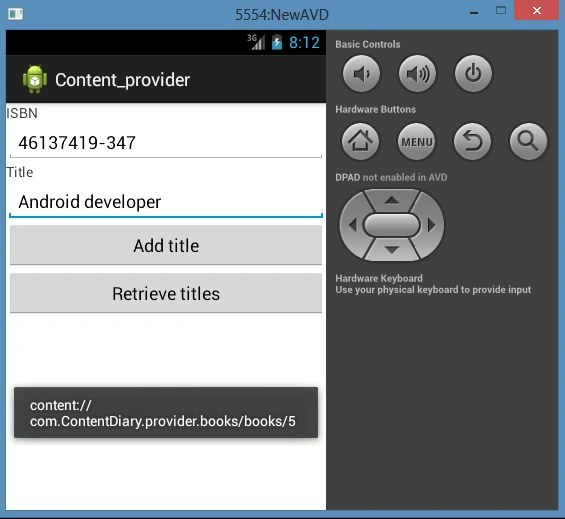Click the Hardware Buttons heading
Screen dimensions: 565x519
(375, 109)
